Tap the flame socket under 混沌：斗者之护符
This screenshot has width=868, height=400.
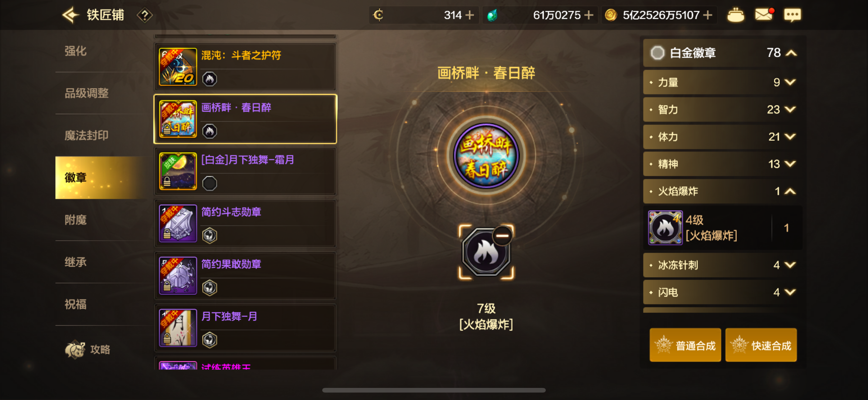[x=210, y=79]
